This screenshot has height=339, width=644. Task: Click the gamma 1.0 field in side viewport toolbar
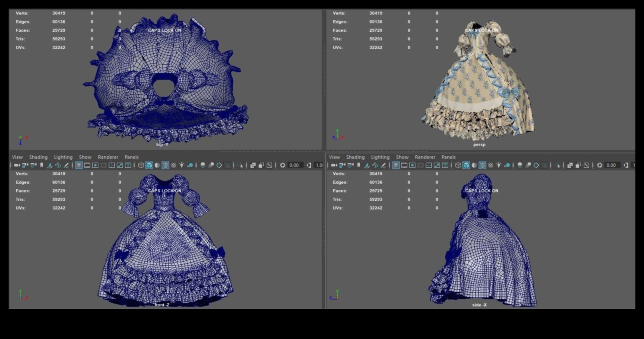click(640, 164)
